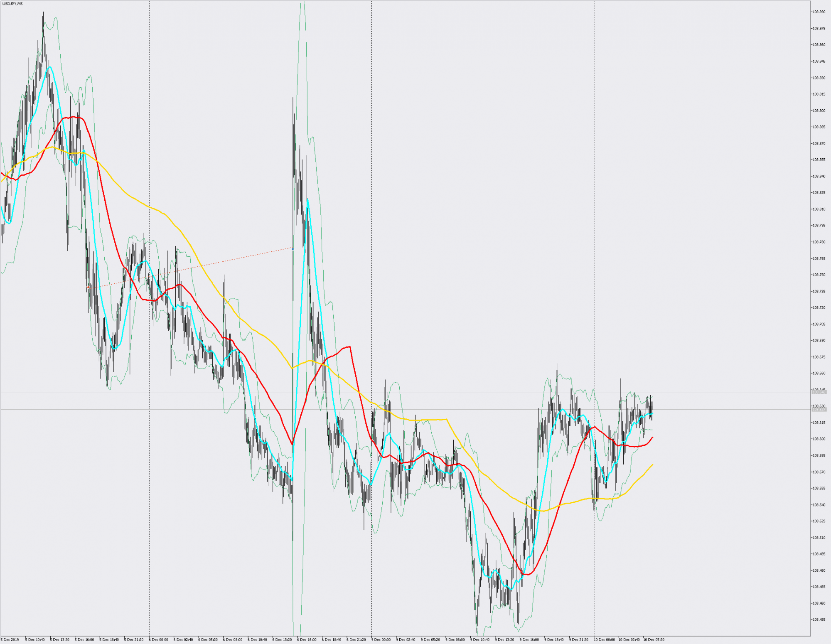
Task: Click the 6 Dec 16:00 time label
Action: 307,640
